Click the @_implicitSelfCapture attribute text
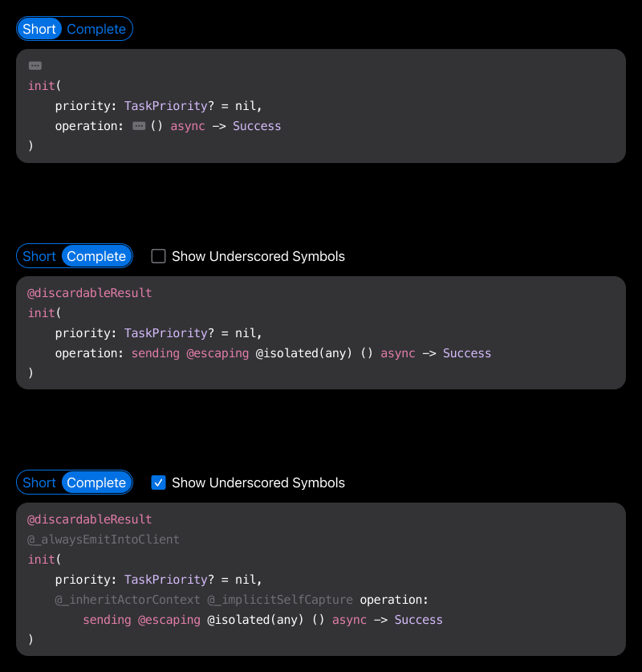 [280, 600]
